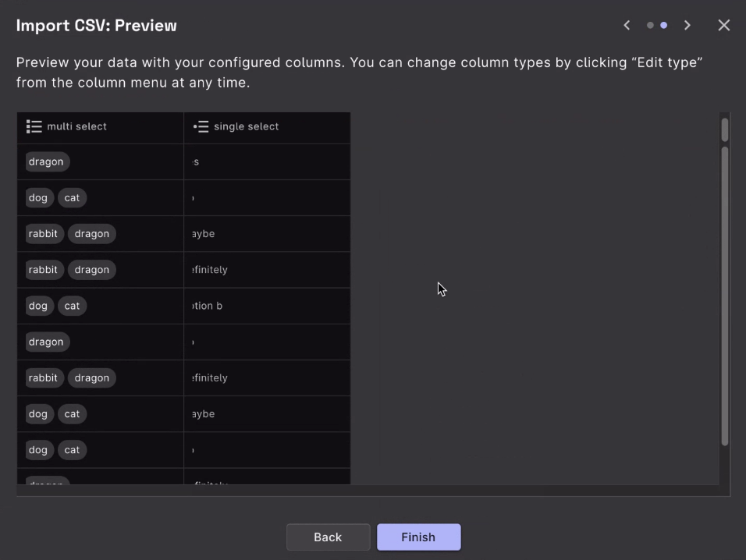Click the left chevron to go back a step
746x560 pixels.
click(627, 25)
